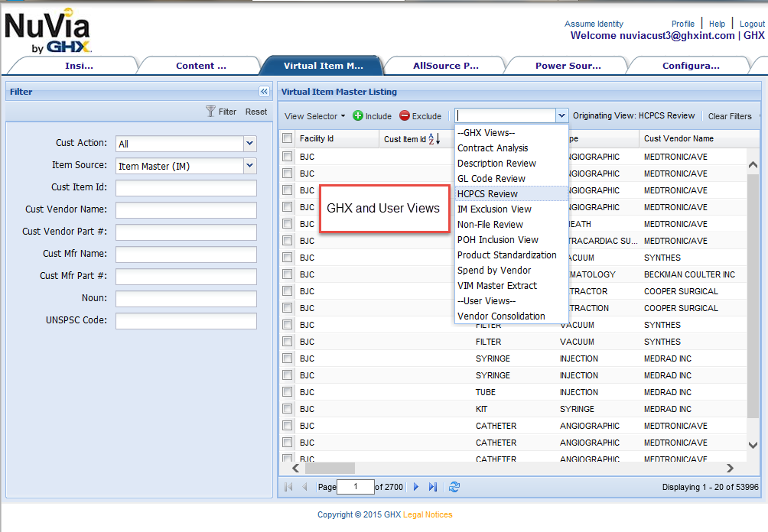
Task: Sort by Cust Vendor Name column header
Action: (x=679, y=138)
